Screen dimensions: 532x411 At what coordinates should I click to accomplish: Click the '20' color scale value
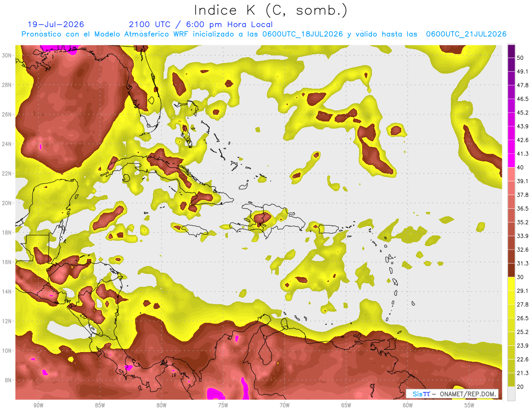520,387
